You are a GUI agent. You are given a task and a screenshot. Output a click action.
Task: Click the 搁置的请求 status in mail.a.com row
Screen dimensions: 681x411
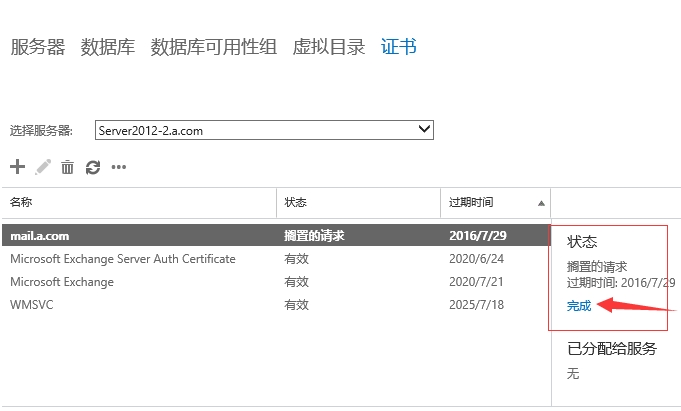(314, 235)
